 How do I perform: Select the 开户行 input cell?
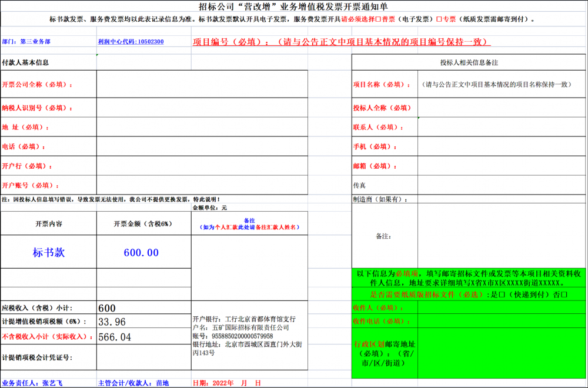(x=202, y=166)
